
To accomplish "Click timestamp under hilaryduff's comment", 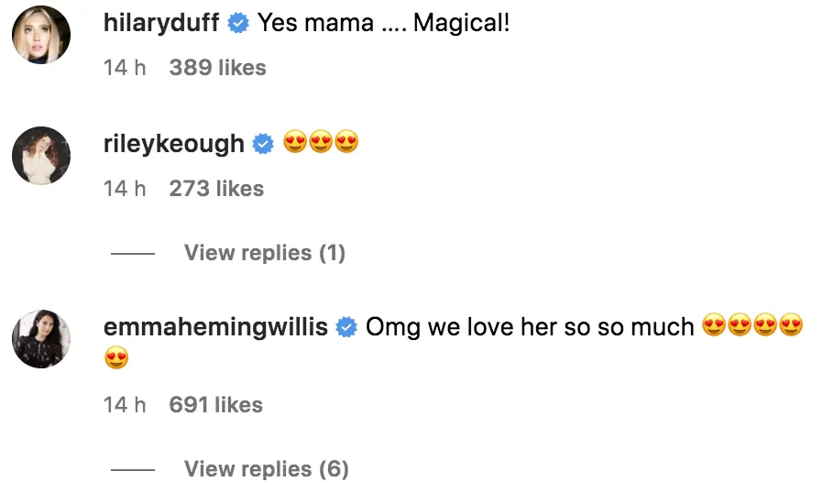I will point(125,68).
